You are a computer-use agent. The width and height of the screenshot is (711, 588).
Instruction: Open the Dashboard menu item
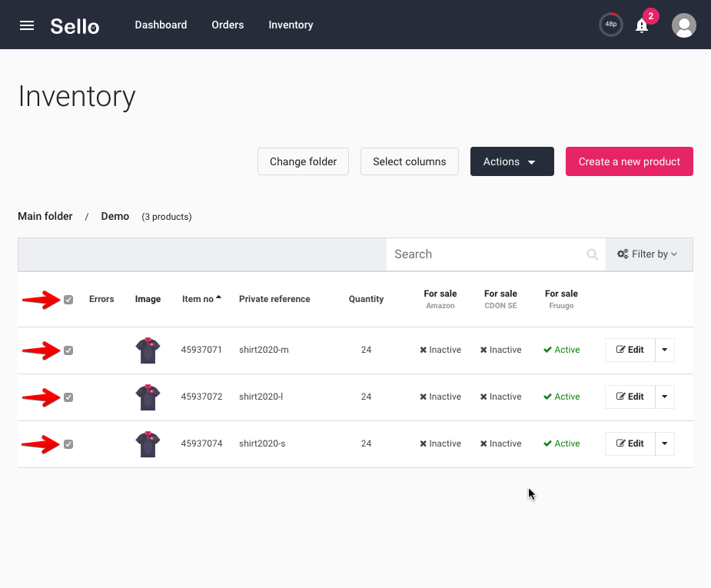161,25
